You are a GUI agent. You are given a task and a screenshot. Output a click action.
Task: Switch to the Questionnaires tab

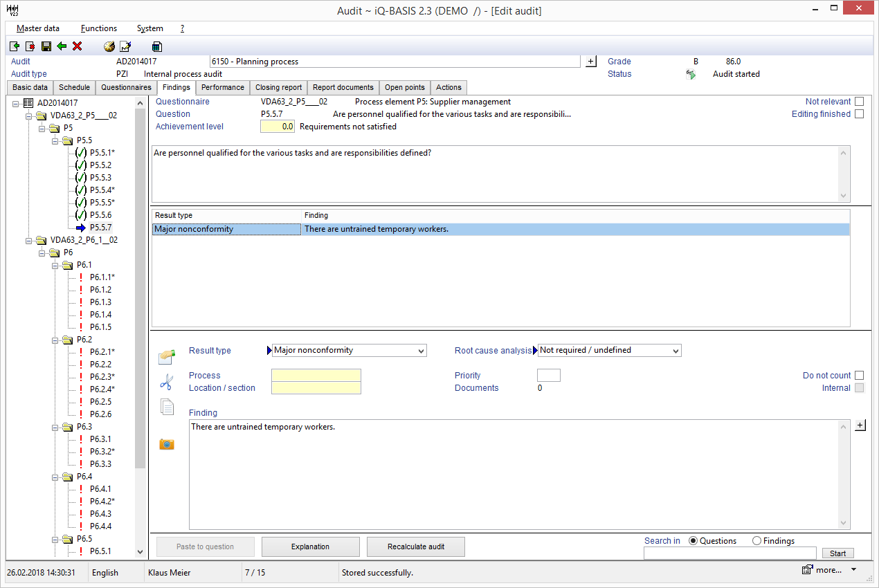pyautogui.click(x=126, y=88)
